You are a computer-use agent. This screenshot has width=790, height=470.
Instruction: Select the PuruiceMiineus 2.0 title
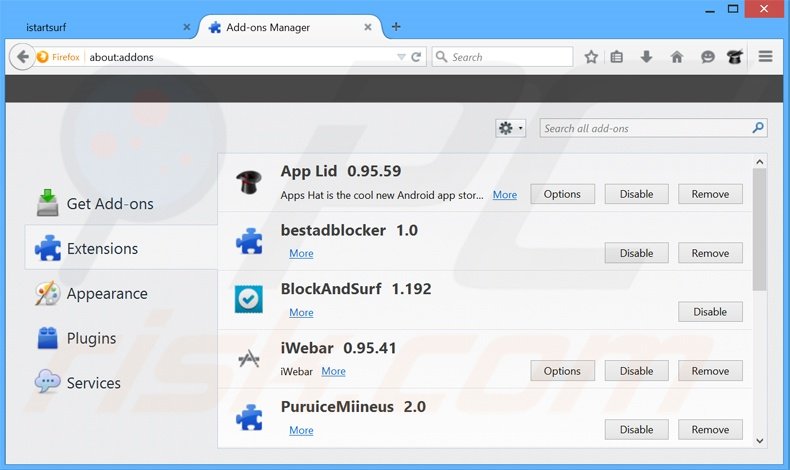point(353,407)
